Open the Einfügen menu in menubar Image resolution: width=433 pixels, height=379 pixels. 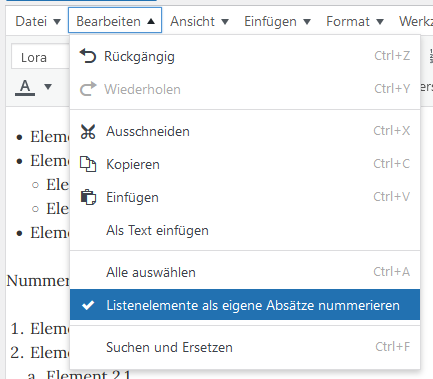click(277, 21)
